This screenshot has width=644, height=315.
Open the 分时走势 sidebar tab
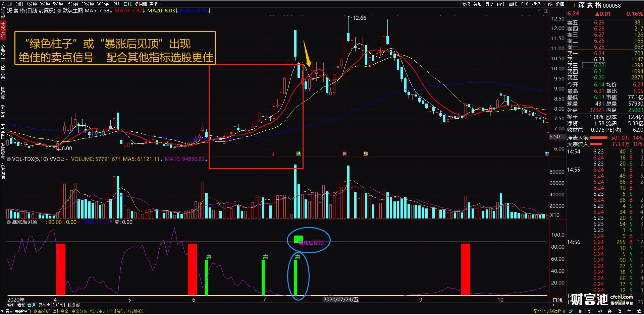3,10
